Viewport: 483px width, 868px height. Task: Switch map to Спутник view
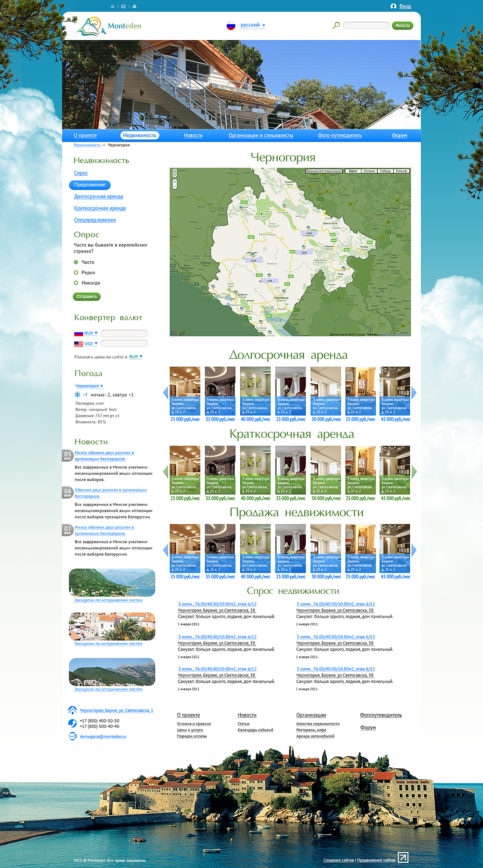click(x=369, y=171)
